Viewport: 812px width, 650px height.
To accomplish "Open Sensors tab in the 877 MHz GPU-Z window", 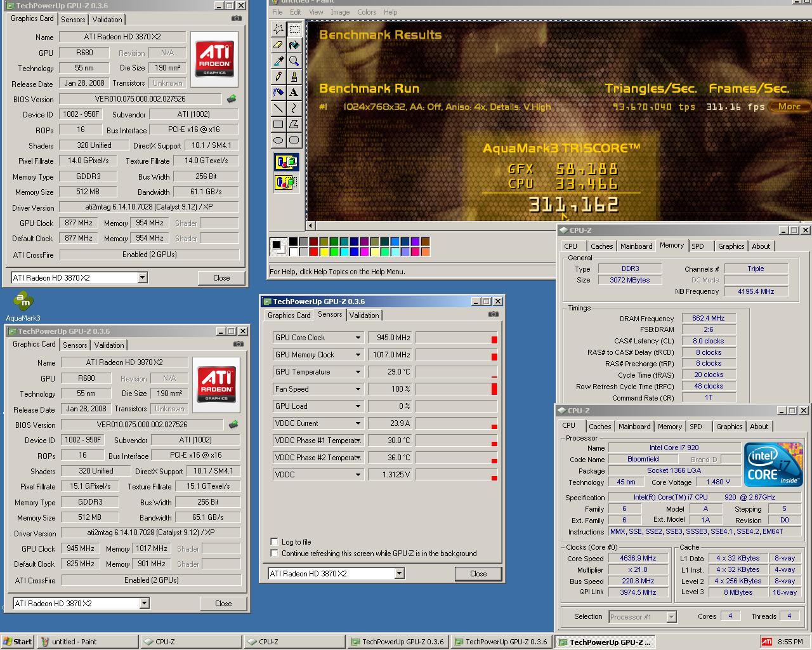I will pos(73,20).
